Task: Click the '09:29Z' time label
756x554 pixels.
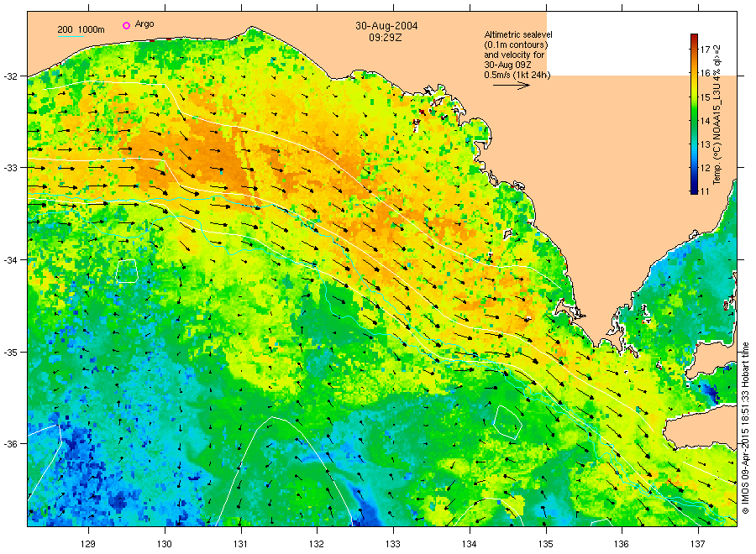Action: click(386, 37)
